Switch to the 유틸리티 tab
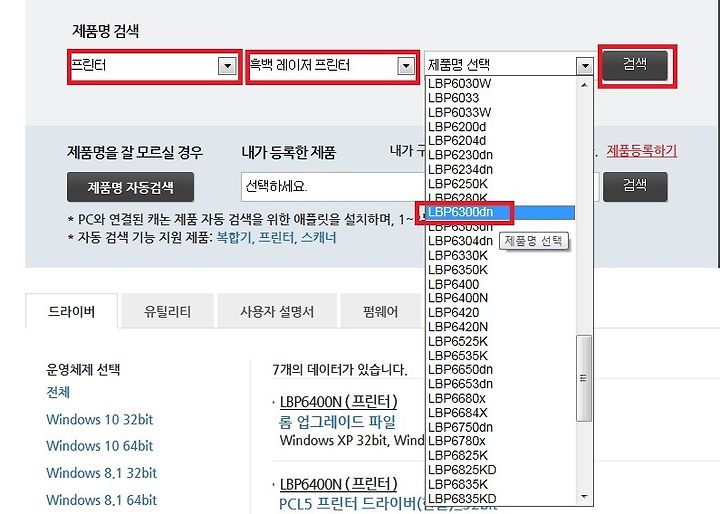Image resolution: width=720 pixels, height=514 pixels. (x=167, y=312)
